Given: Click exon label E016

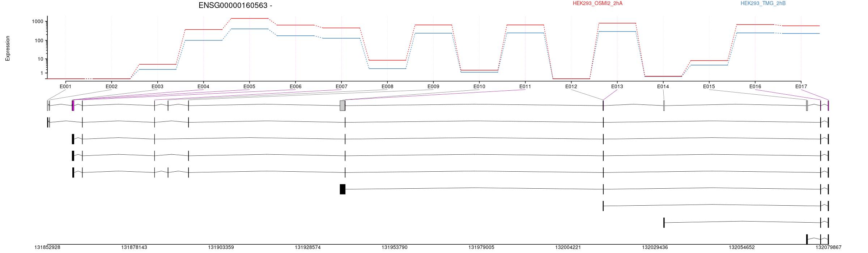Looking at the screenshot, I should (x=755, y=86).
